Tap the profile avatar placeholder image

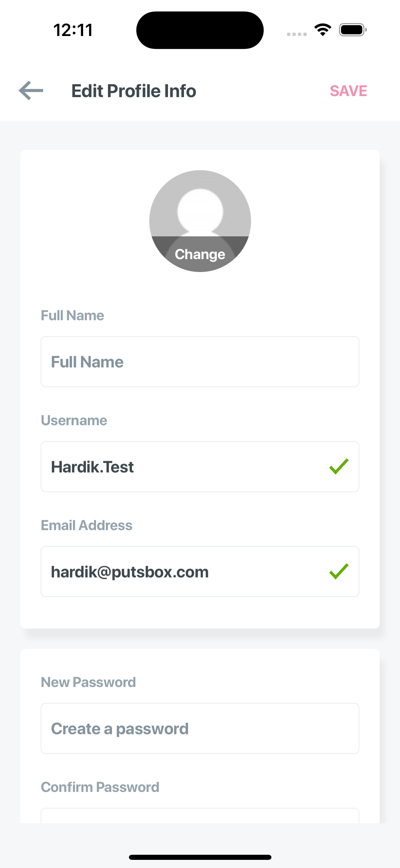200,221
